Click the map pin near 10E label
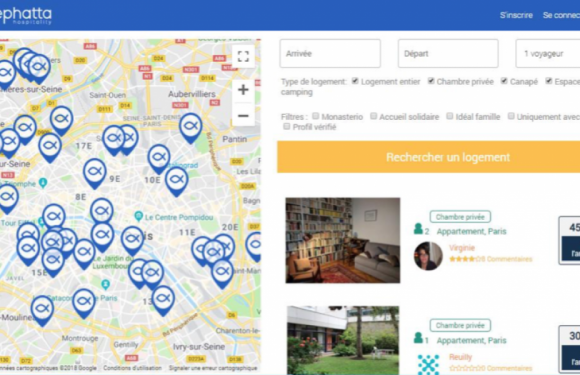This screenshot has width=580, height=375. [x=176, y=181]
